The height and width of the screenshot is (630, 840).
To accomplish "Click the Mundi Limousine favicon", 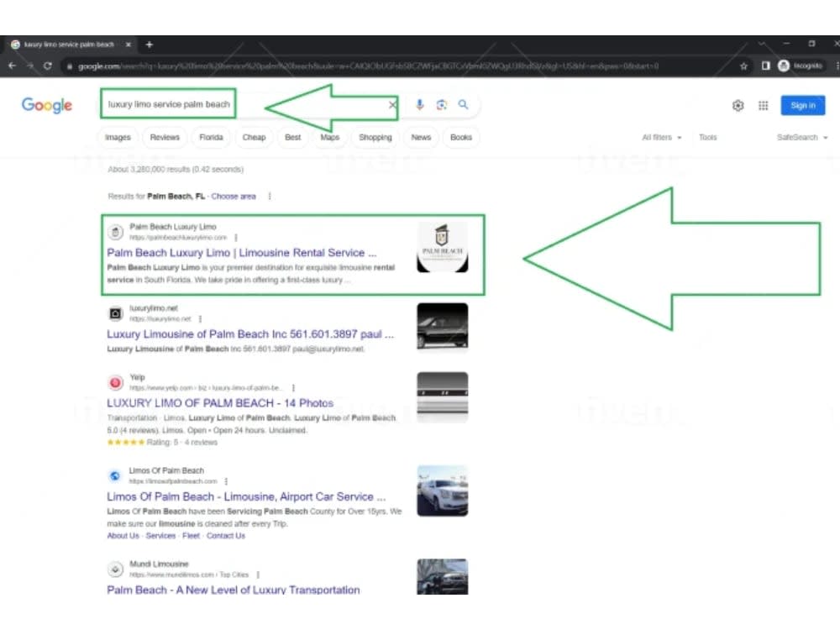I will (115, 569).
